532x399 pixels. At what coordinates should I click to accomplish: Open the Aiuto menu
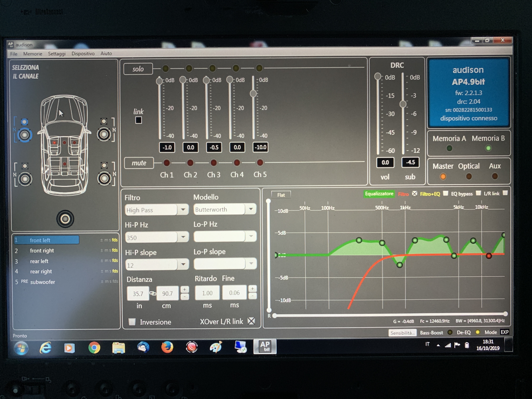coord(106,53)
